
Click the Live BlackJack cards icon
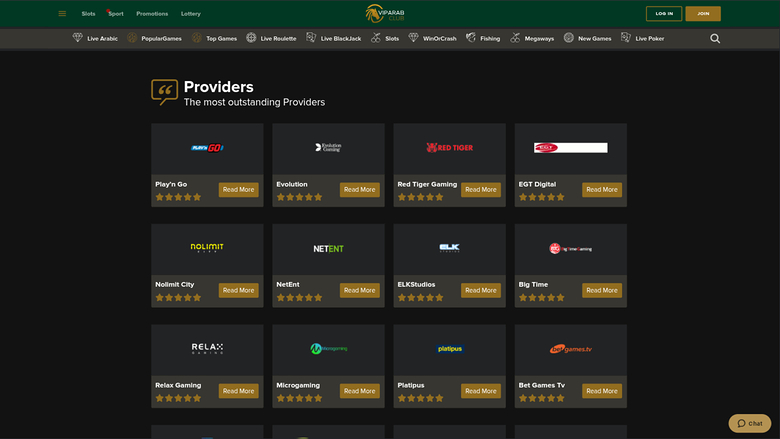pyautogui.click(x=311, y=39)
